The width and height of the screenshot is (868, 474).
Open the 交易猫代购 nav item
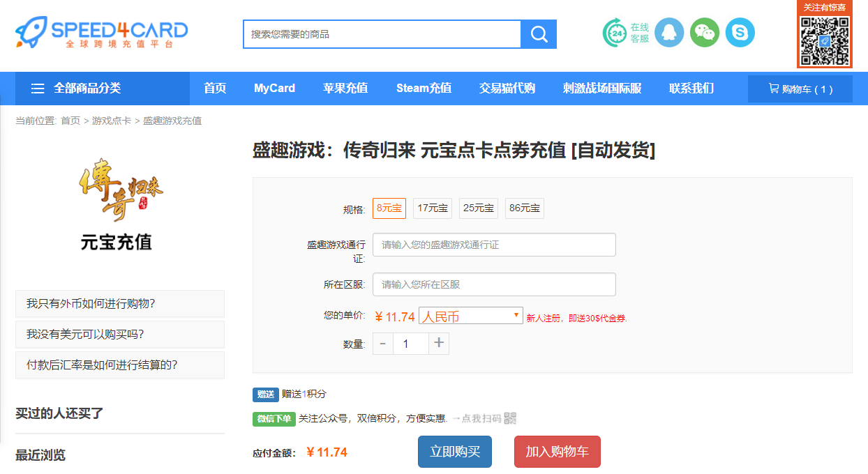point(507,89)
